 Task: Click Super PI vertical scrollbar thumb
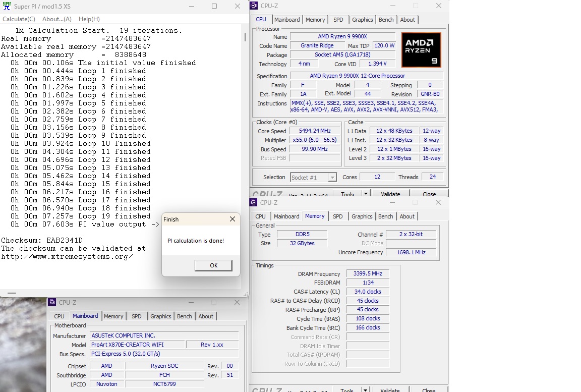click(x=245, y=37)
